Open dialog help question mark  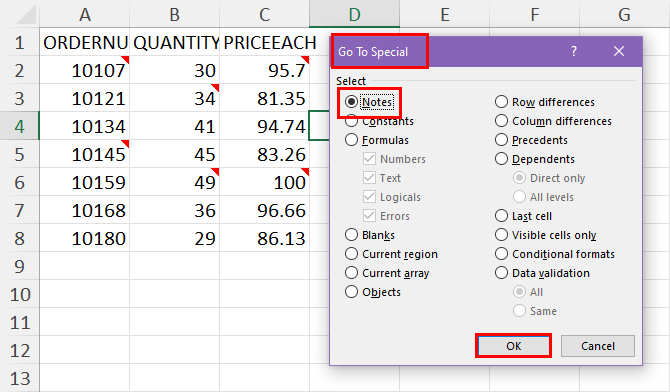574,51
